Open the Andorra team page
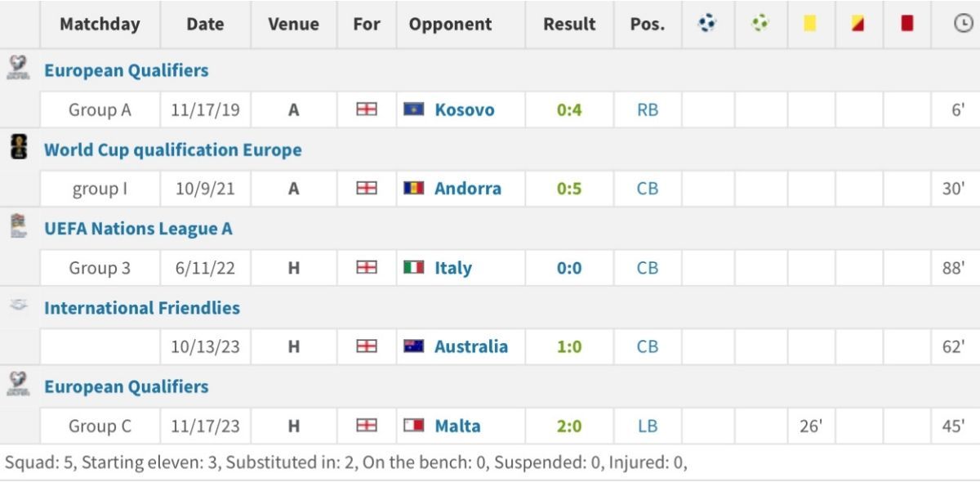Image resolution: width=980 pixels, height=482 pixels. tap(468, 188)
